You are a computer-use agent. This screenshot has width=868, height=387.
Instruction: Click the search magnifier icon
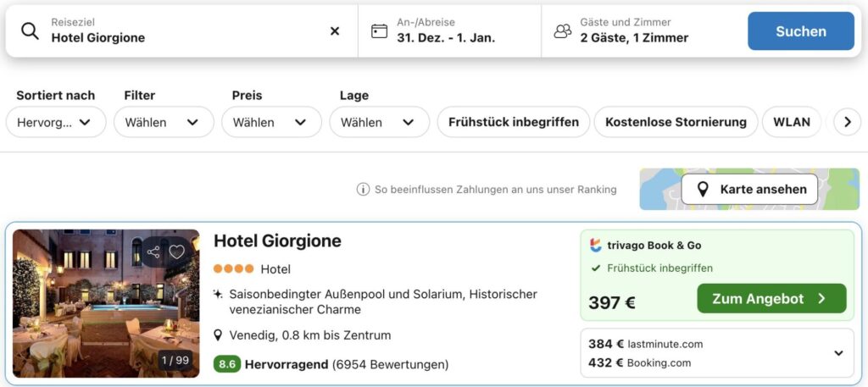pyautogui.click(x=30, y=31)
